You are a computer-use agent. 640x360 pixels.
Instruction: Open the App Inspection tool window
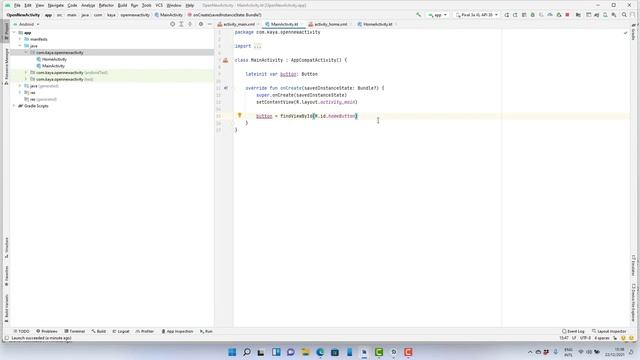click(x=177, y=331)
